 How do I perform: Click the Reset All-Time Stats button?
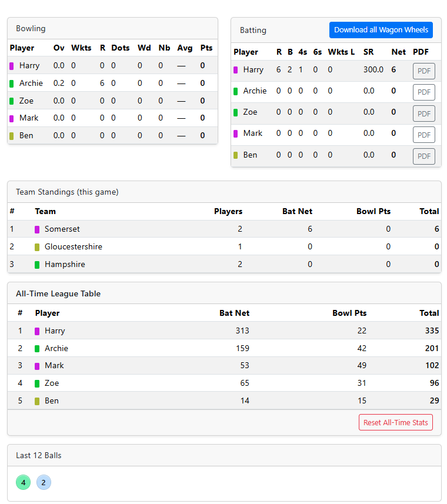coord(395,422)
